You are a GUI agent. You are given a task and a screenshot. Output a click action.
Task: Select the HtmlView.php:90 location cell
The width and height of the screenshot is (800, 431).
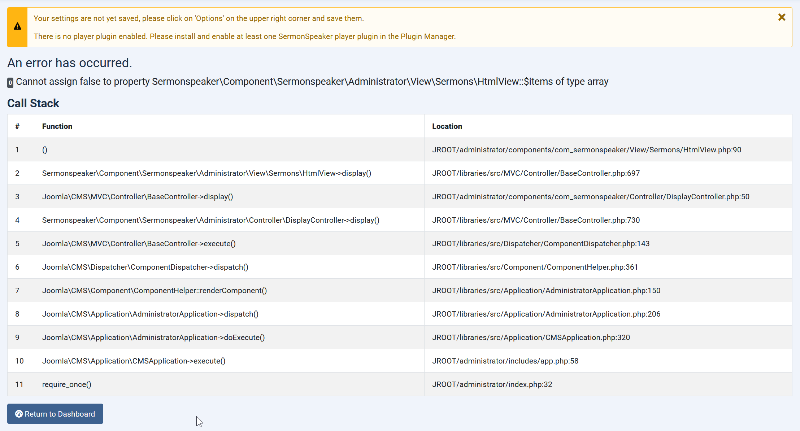[x=586, y=150]
